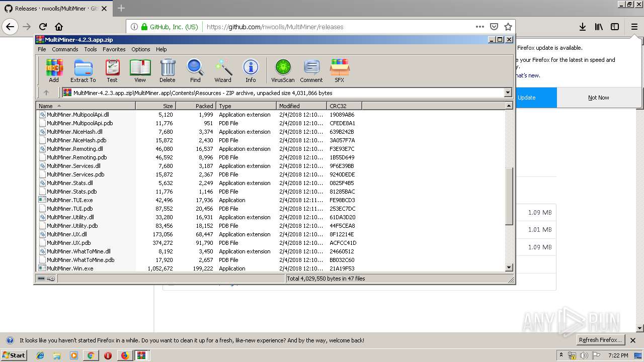Click Opera icon in taskbar
644x362 pixels.
pyautogui.click(x=108, y=355)
